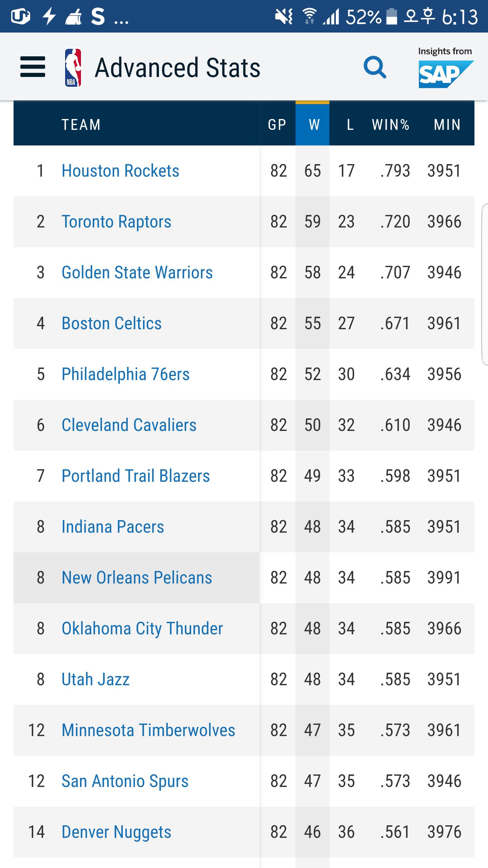The height and width of the screenshot is (868, 488).
Task: Click the TEAM column header
Action: tap(81, 124)
